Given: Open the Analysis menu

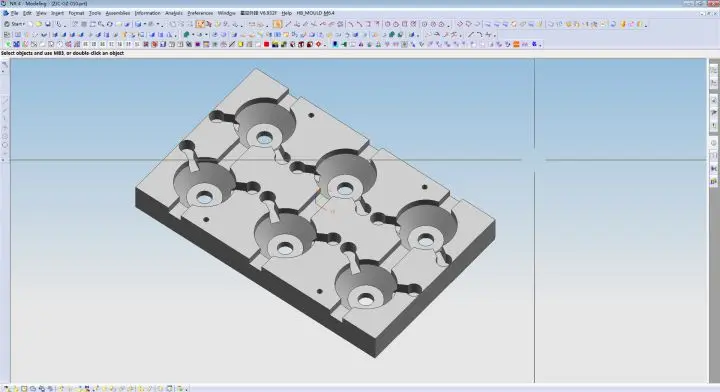Looking at the screenshot, I should point(174,13).
